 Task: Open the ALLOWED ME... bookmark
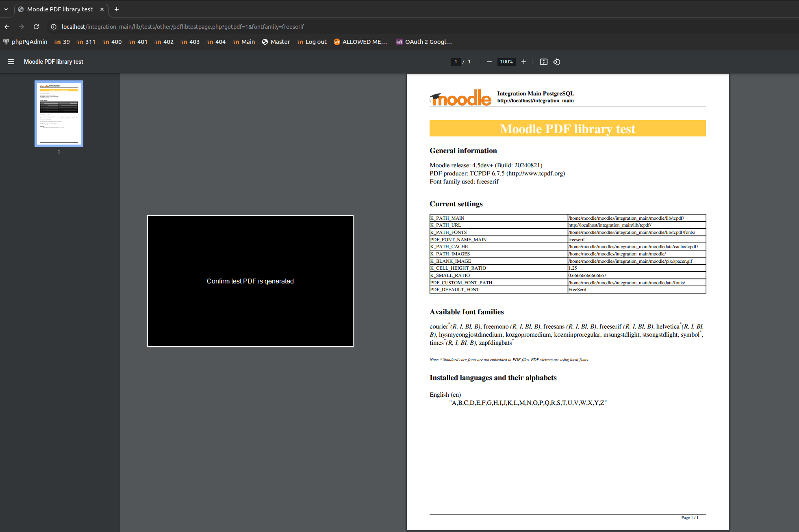tap(360, 42)
